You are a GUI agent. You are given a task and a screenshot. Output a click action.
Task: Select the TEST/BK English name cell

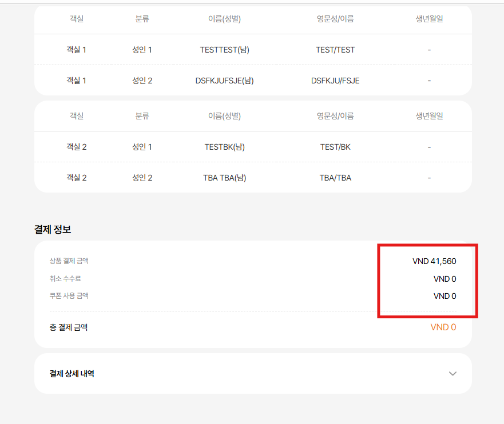tap(335, 147)
